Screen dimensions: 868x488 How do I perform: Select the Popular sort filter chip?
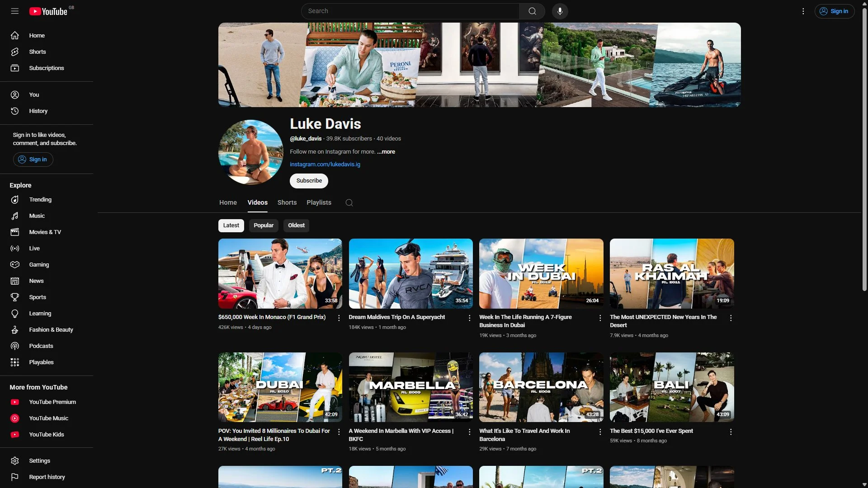click(x=264, y=225)
